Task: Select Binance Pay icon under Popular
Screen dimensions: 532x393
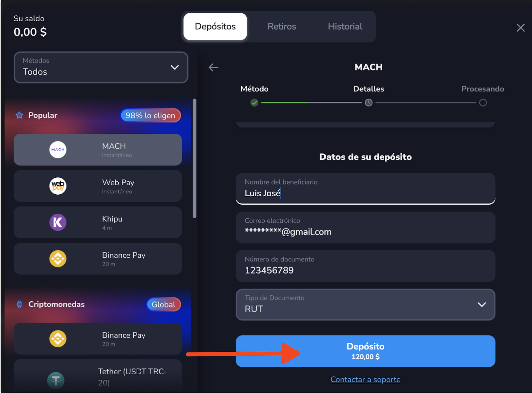Action: (x=58, y=259)
